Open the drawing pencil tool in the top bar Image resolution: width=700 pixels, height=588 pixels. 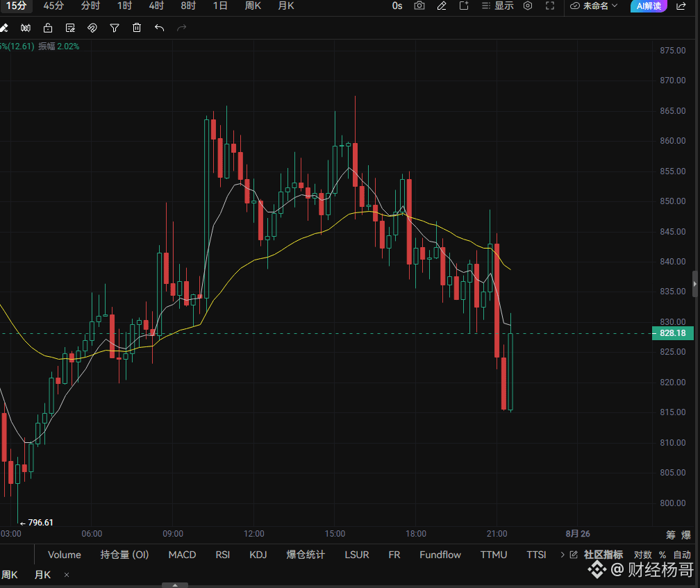[442, 6]
